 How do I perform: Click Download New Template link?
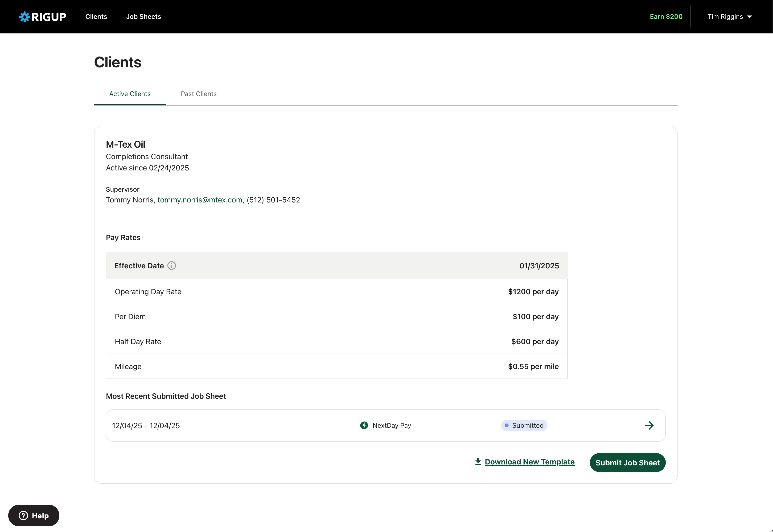pos(530,462)
